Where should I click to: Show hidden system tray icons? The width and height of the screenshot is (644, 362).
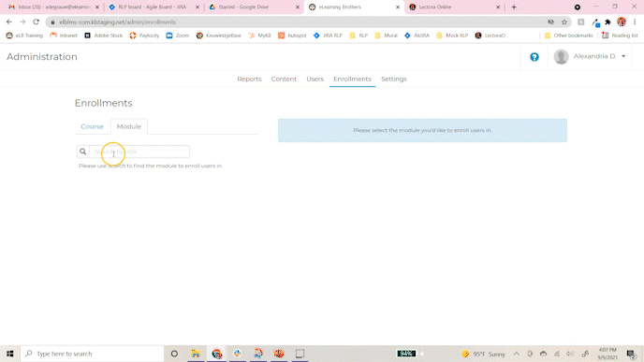coord(517,354)
